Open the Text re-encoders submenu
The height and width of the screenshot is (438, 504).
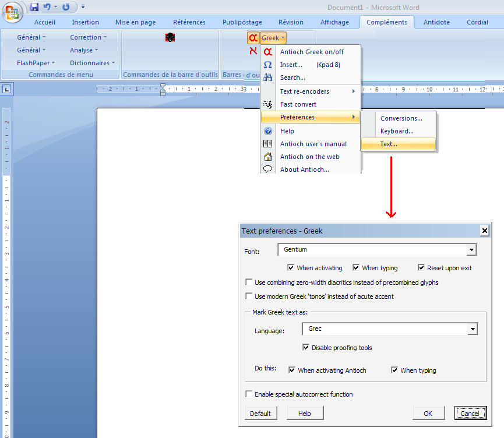coord(311,91)
